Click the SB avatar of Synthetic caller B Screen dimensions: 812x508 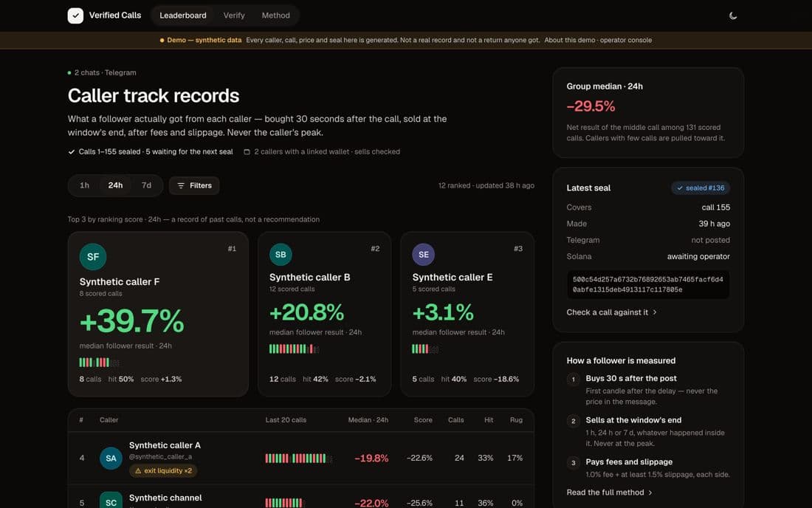click(x=281, y=254)
